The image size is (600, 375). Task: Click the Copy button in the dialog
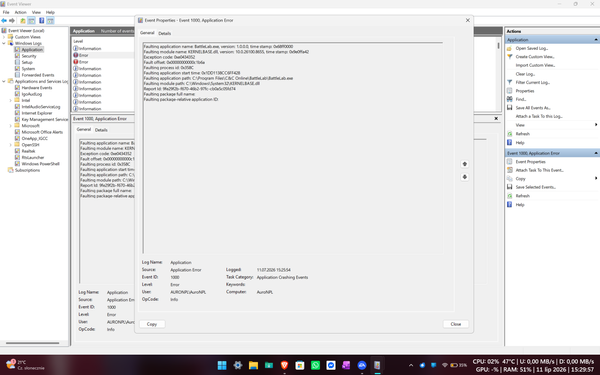point(152,324)
